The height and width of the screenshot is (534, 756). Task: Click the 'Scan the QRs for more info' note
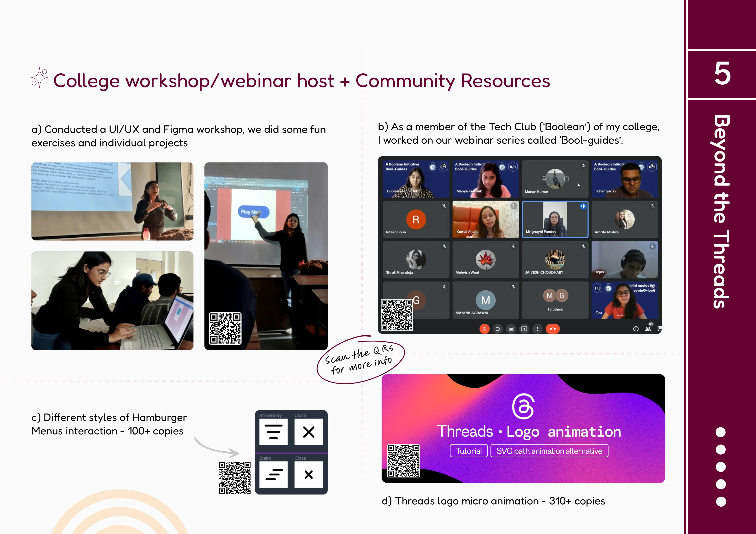[360, 360]
